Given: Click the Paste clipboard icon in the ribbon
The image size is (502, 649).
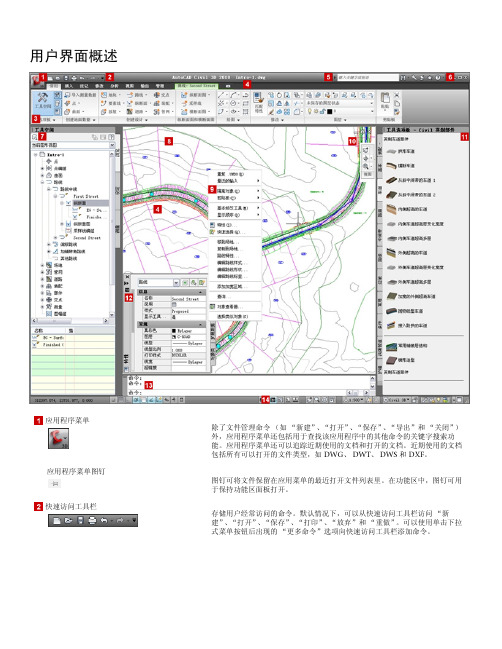Looking at the screenshot, I should coord(385,98).
